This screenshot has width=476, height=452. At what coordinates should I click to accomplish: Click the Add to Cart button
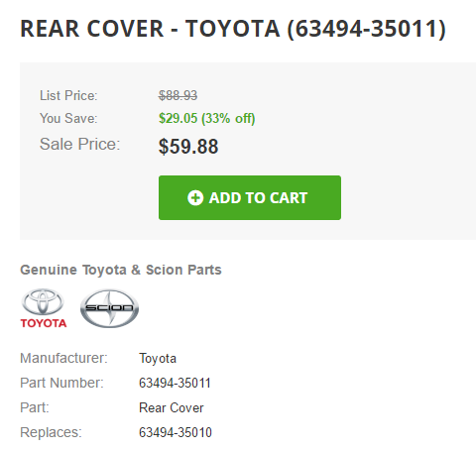[250, 197]
